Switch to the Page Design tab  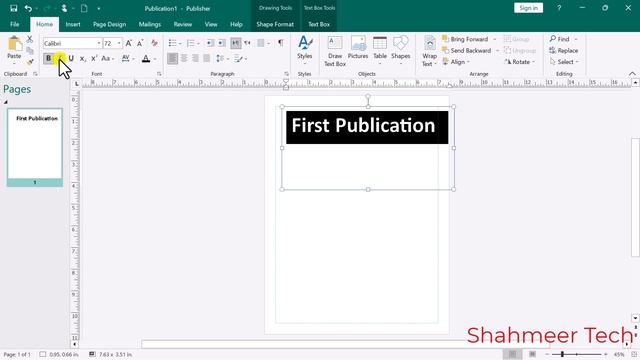point(109,24)
